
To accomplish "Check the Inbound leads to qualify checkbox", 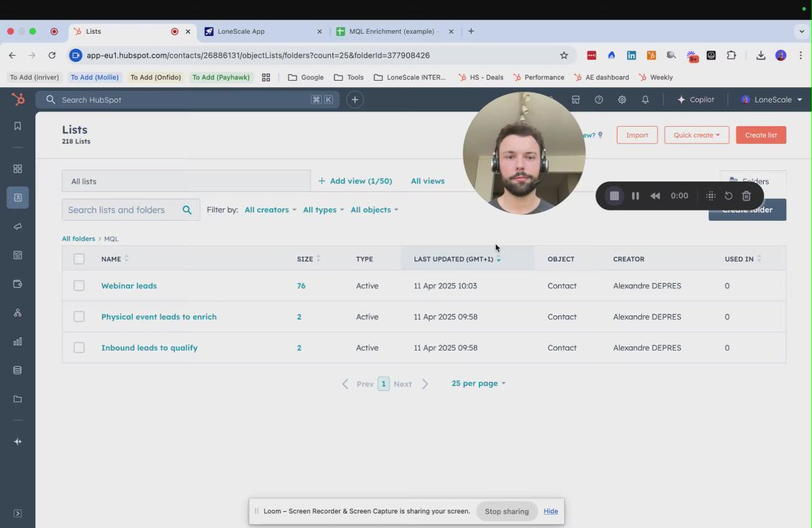I will tap(78, 348).
